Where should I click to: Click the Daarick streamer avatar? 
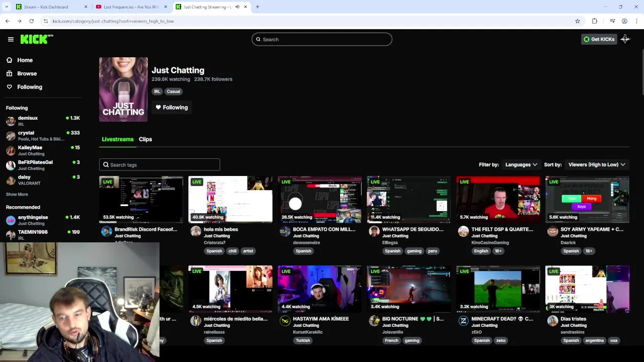pos(553,231)
